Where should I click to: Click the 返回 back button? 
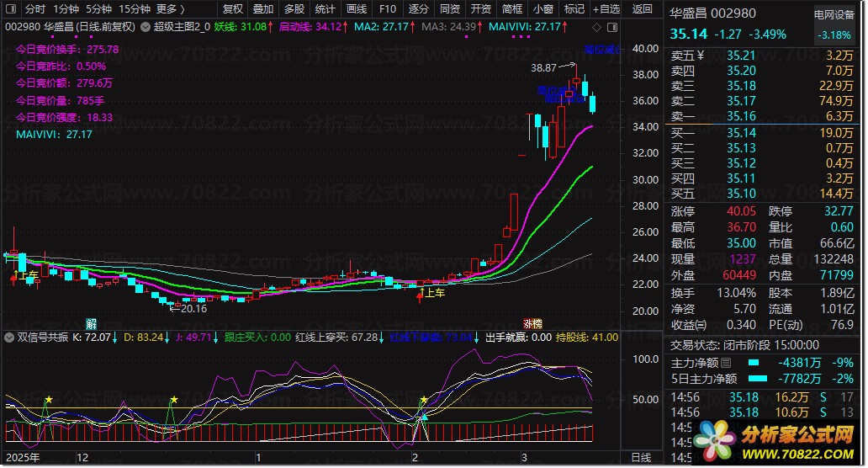(x=642, y=9)
